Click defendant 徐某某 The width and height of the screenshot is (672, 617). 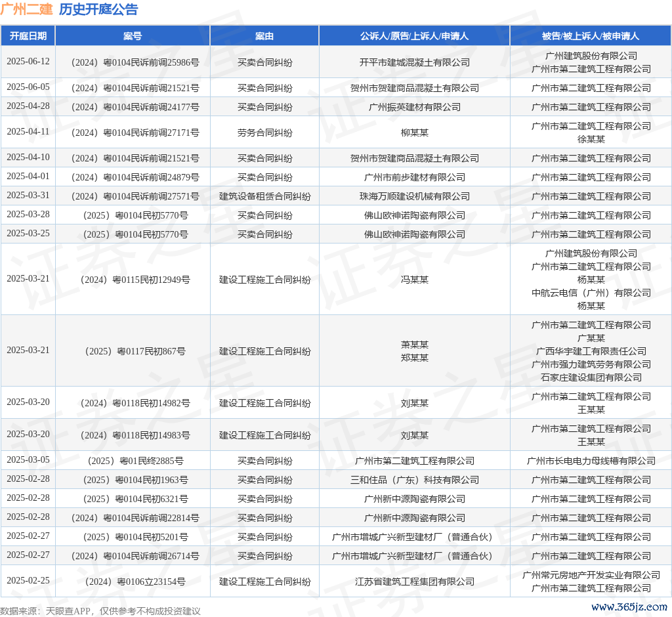[x=591, y=139]
